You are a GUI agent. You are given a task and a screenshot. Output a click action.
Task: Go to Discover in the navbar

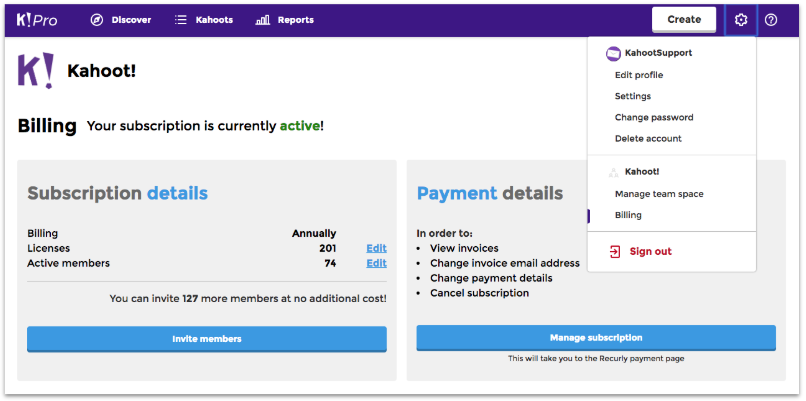click(x=131, y=20)
